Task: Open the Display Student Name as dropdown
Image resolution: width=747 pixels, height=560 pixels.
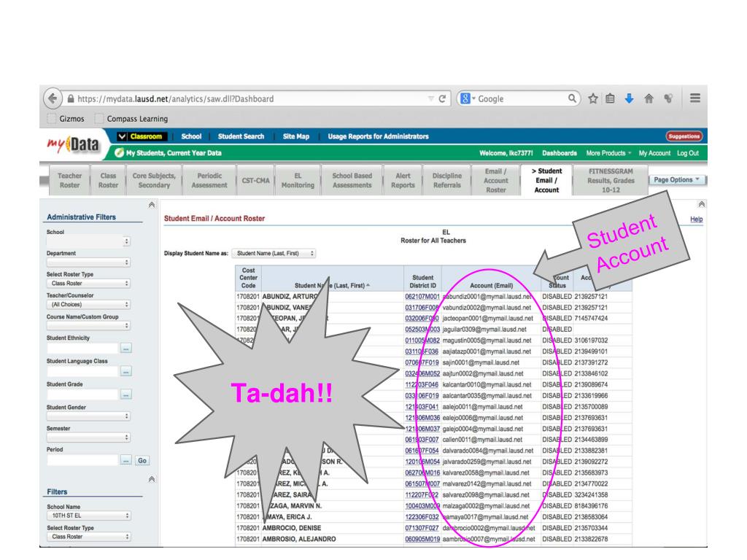Action: (x=274, y=253)
